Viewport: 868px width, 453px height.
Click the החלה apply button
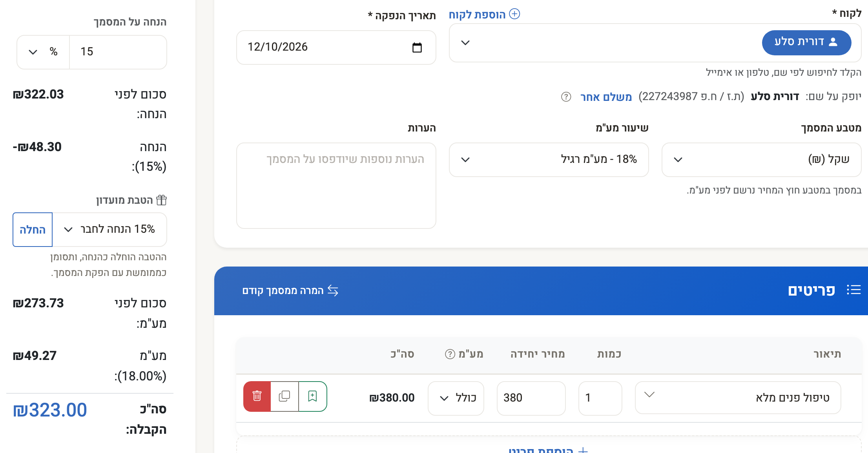tap(33, 230)
